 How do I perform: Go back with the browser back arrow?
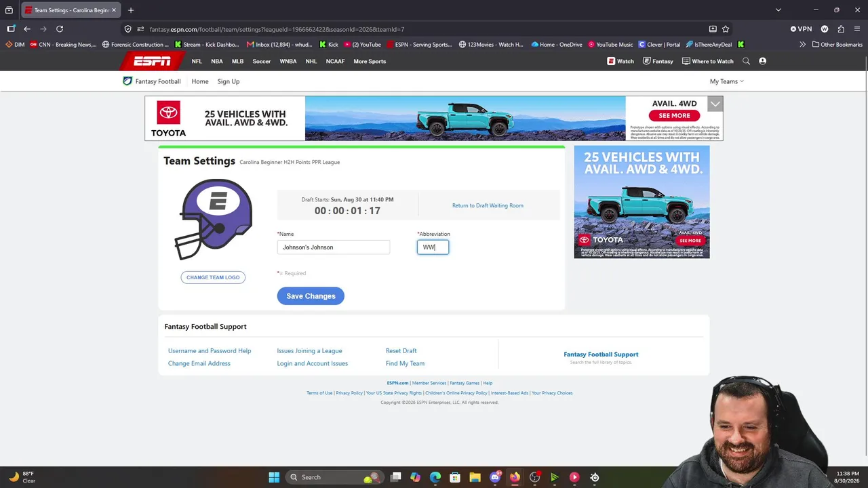27,29
